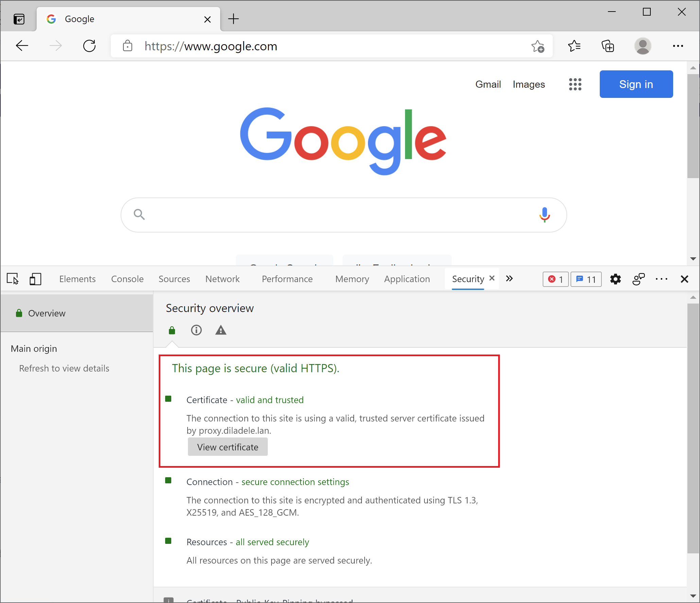Open browser settings menu with ellipsis
The image size is (700, 603).
click(x=678, y=46)
